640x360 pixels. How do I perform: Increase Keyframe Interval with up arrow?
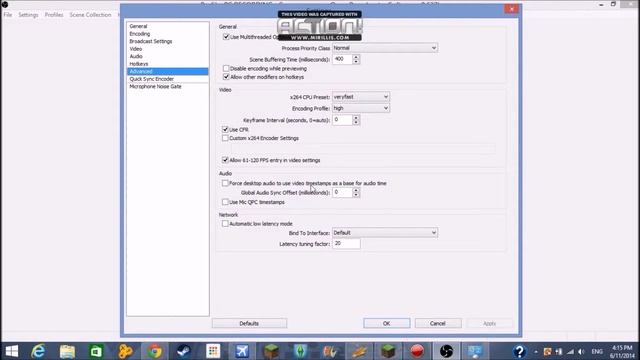pyautogui.click(x=356, y=118)
